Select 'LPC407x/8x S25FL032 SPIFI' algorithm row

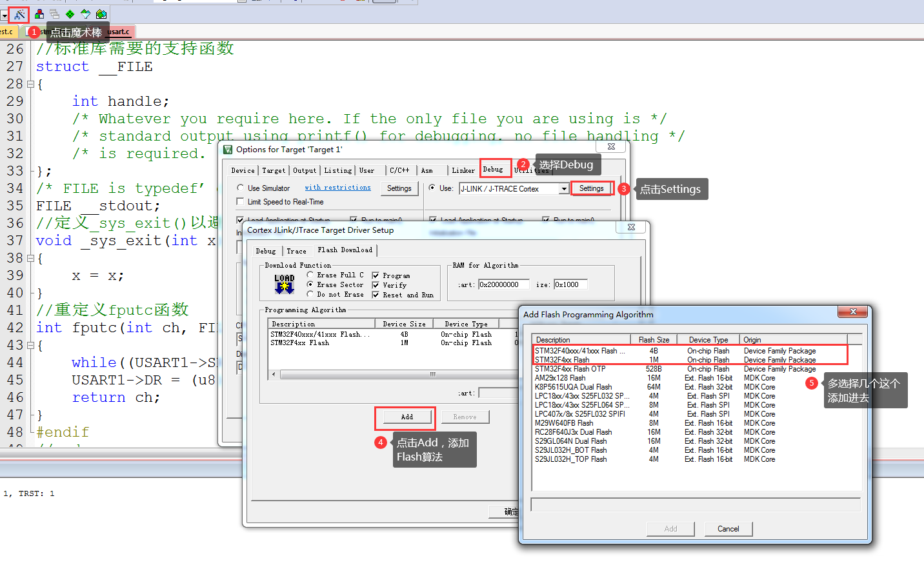(x=690, y=414)
